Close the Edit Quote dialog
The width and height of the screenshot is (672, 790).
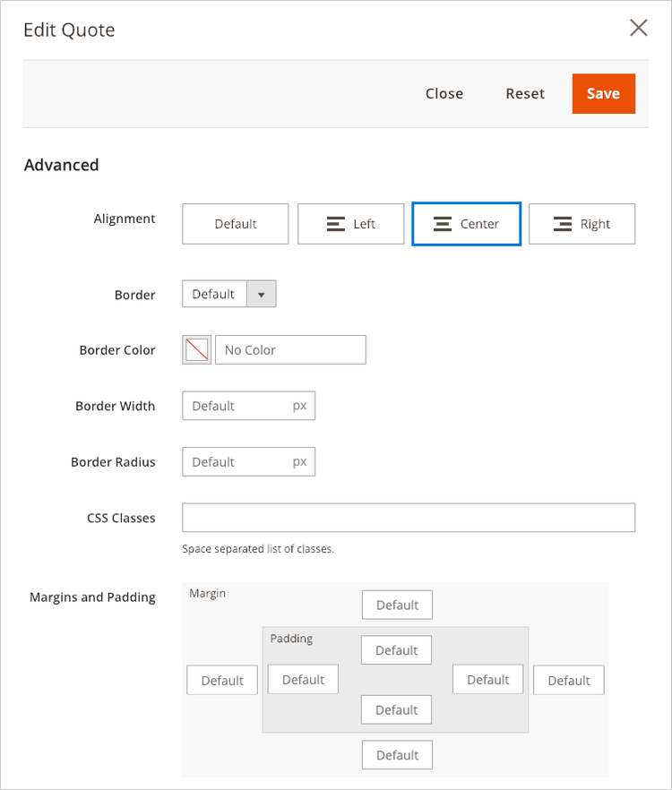tap(638, 28)
